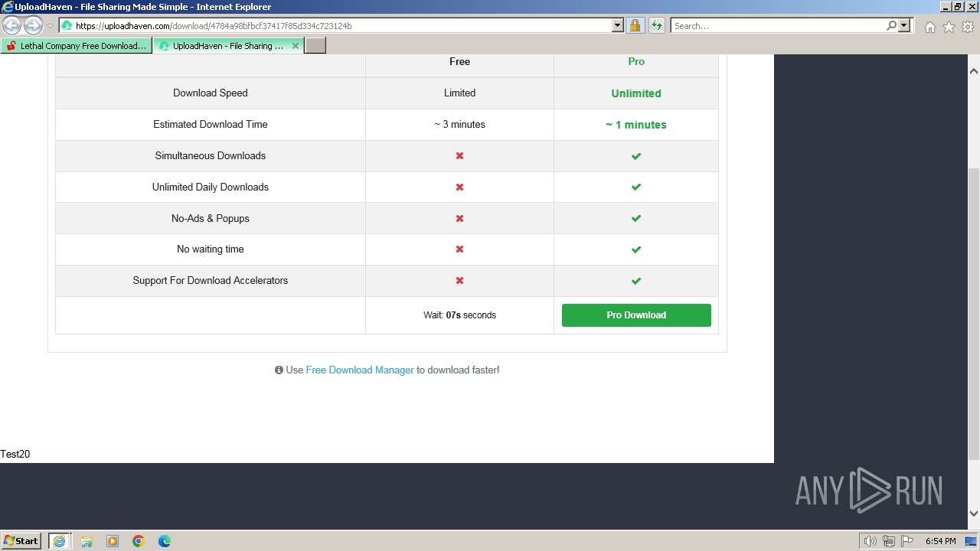Image resolution: width=980 pixels, height=551 pixels.
Task: Click green check for No waiting time
Action: coord(636,249)
